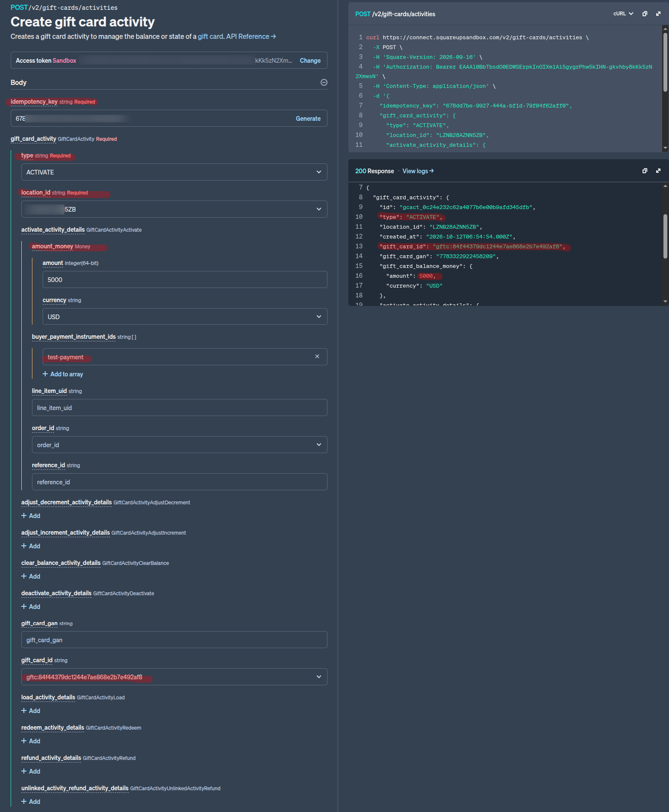Click the response panel scrollbar
This screenshot has height=812, width=669.
coord(665,236)
